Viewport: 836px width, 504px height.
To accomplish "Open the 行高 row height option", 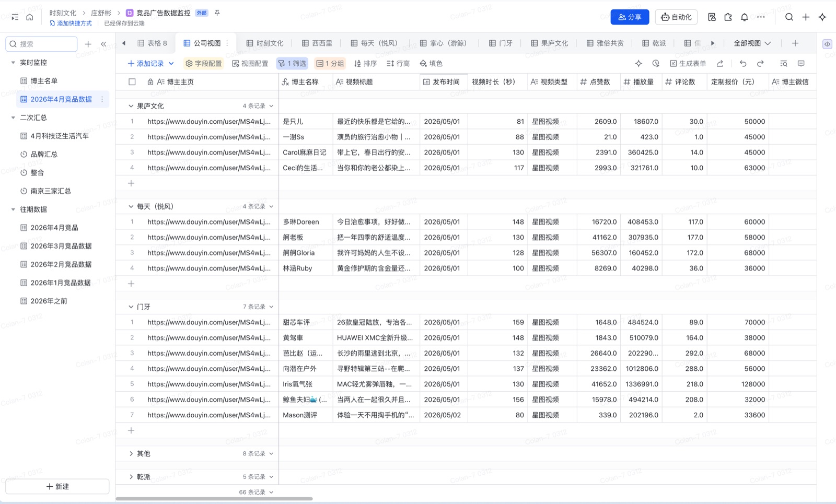I will point(398,63).
